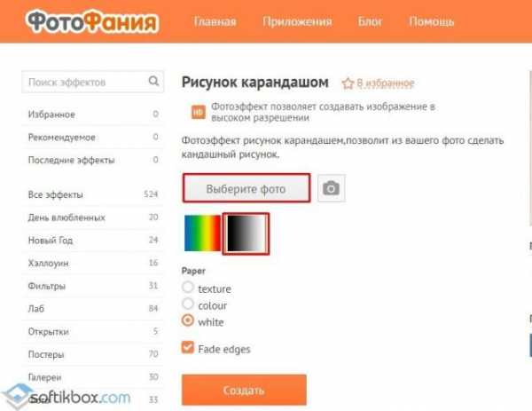Select the rainbow color gradient swatch

coord(202,233)
